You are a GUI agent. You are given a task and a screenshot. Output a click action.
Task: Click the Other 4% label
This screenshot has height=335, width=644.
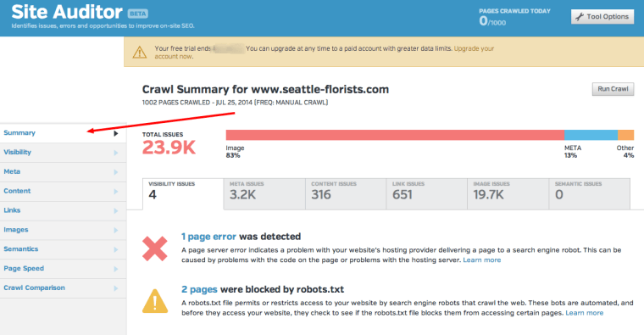(x=625, y=151)
